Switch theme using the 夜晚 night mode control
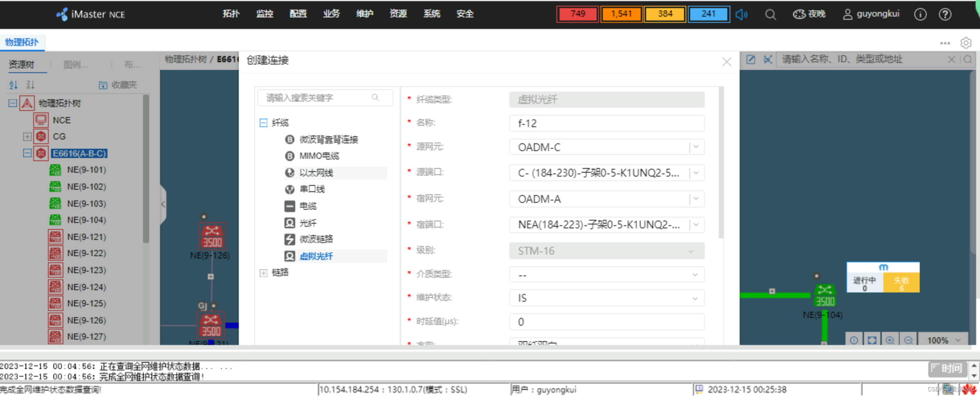 click(809, 14)
